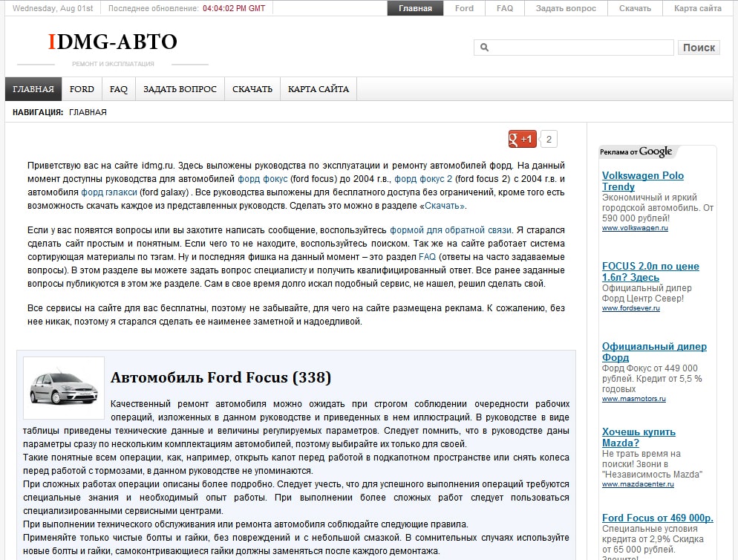Click the magnifier icon in search box
The width and height of the screenshot is (738, 560).
(484, 47)
